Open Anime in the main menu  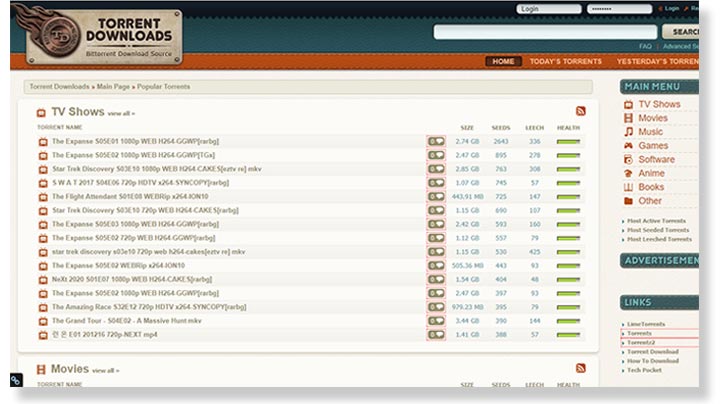coord(651,173)
